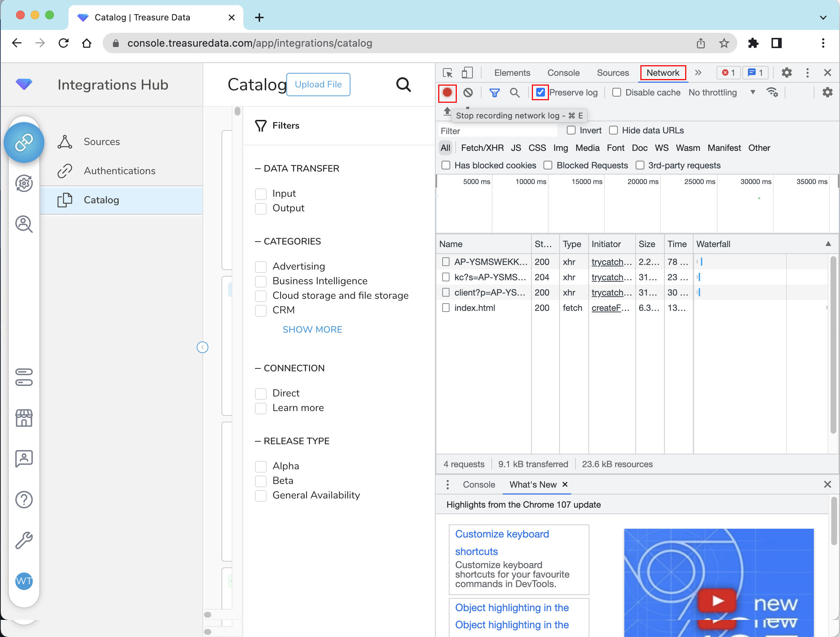Open network conditions wifi icon

pos(772,93)
